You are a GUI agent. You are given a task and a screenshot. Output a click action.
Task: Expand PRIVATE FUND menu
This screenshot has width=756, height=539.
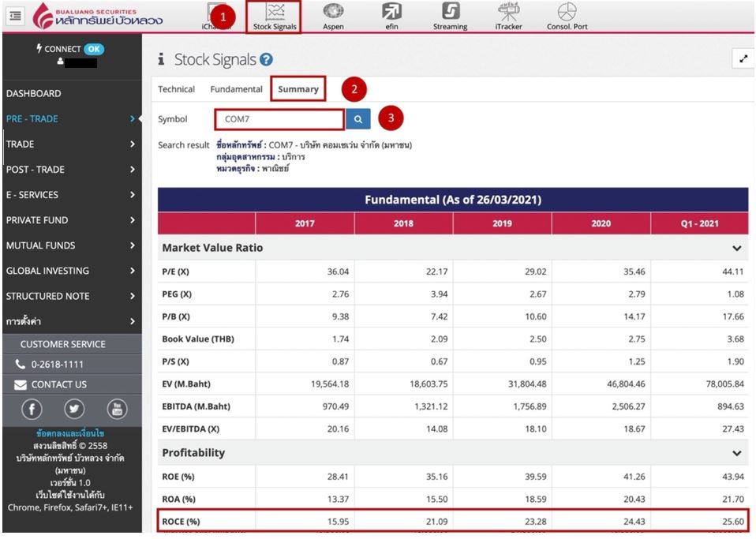pyautogui.click(x=73, y=220)
